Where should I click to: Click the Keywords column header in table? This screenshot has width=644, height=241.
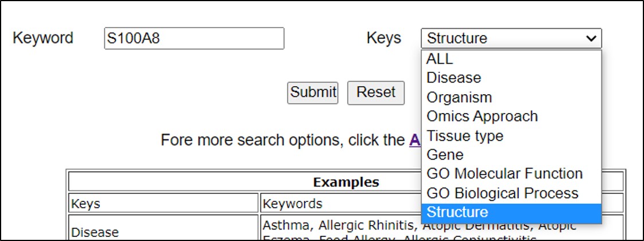pos(292,203)
